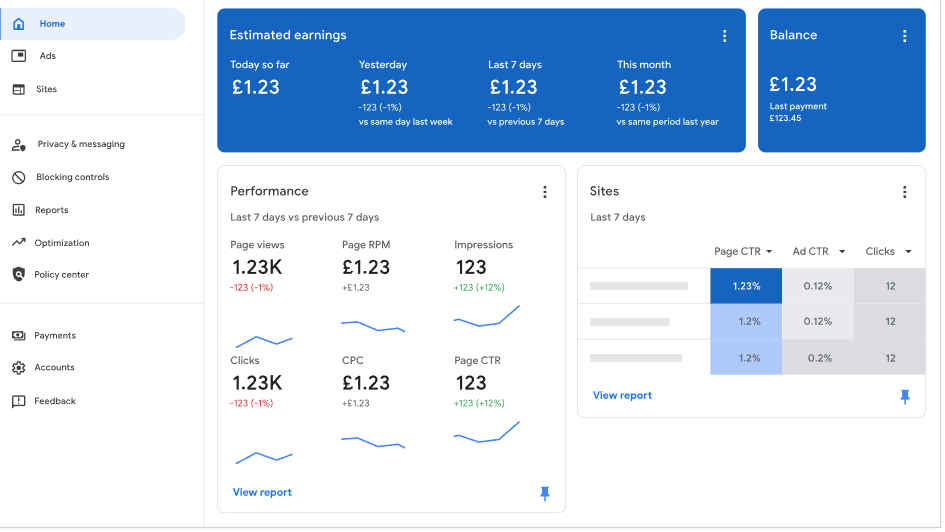The width and height of the screenshot is (945, 532).
Task: Open the Optimization section
Action: pos(62,243)
